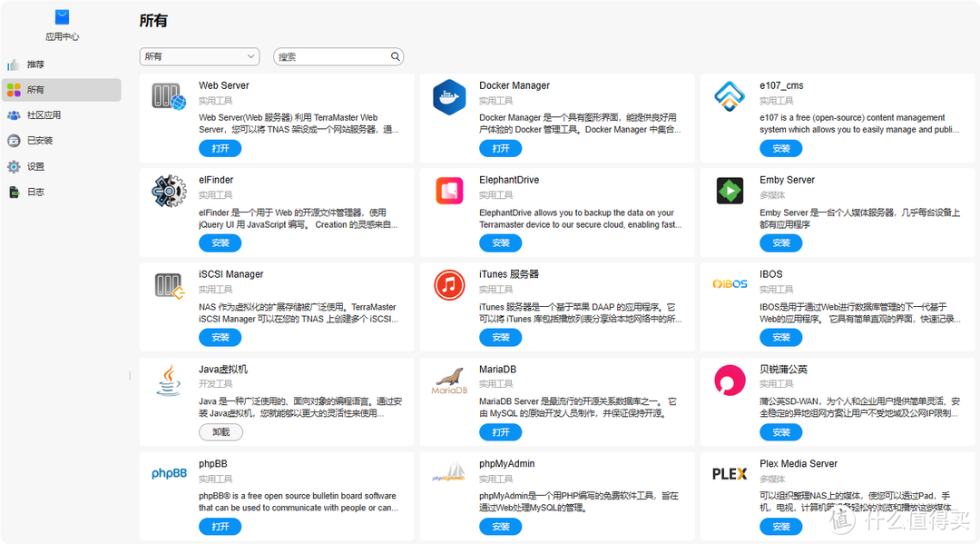Open 社区应用 in the sidebar
This screenshot has width=980, height=544.
[62, 115]
